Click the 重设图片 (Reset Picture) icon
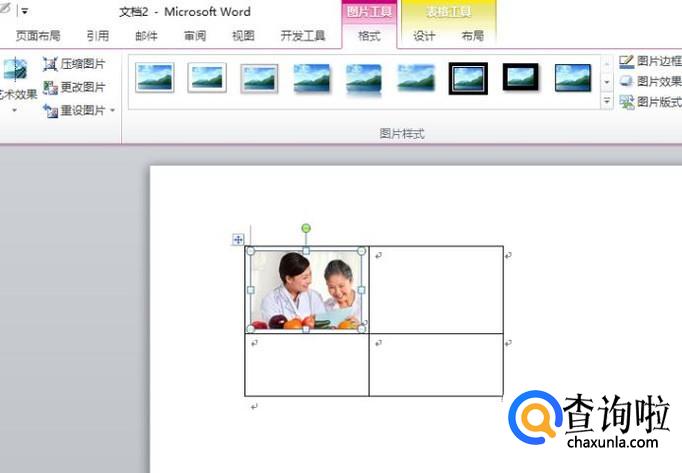 [x=50, y=110]
